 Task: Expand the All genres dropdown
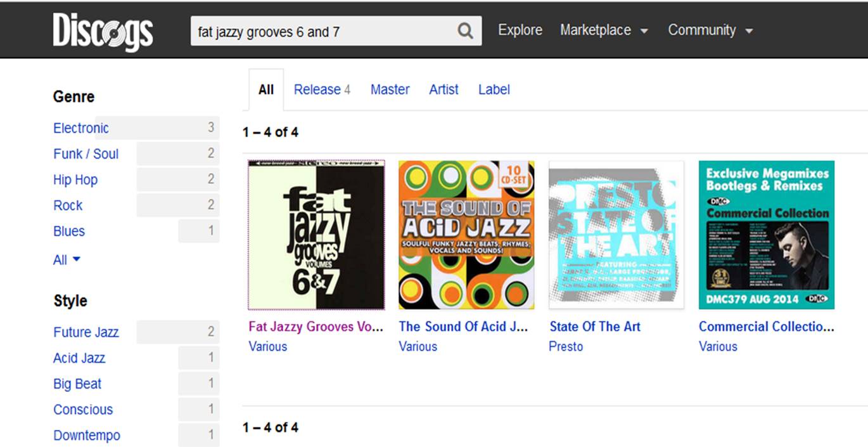tap(67, 260)
